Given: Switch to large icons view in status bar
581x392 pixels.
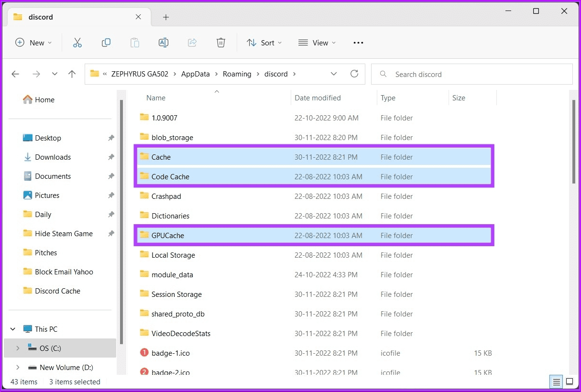Looking at the screenshot, I should point(570,381).
